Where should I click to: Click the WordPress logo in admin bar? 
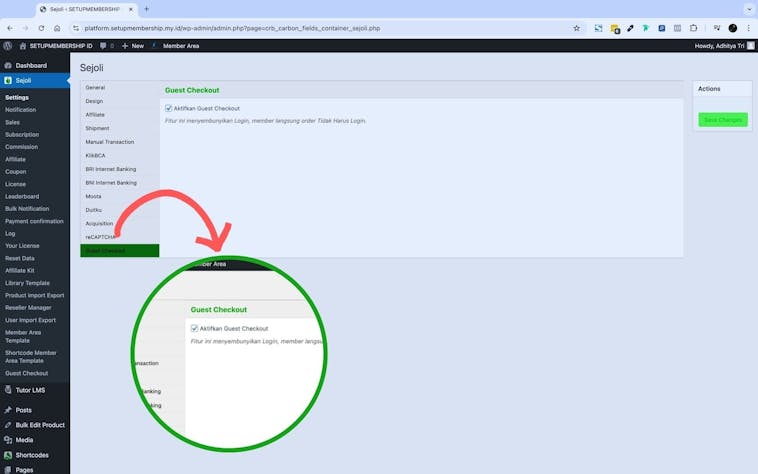pos(8,46)
